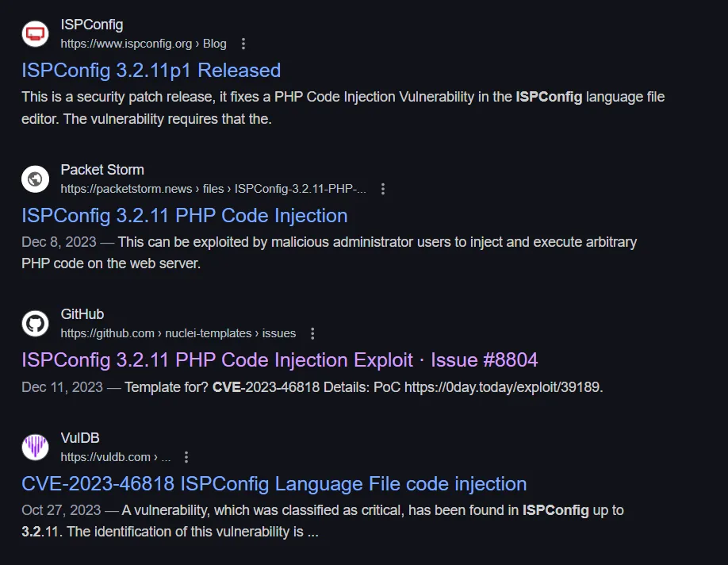Open the three-dot menu beside packetstorm.news URL
This screenshot has width=728, height=565.
coord(383,189)
